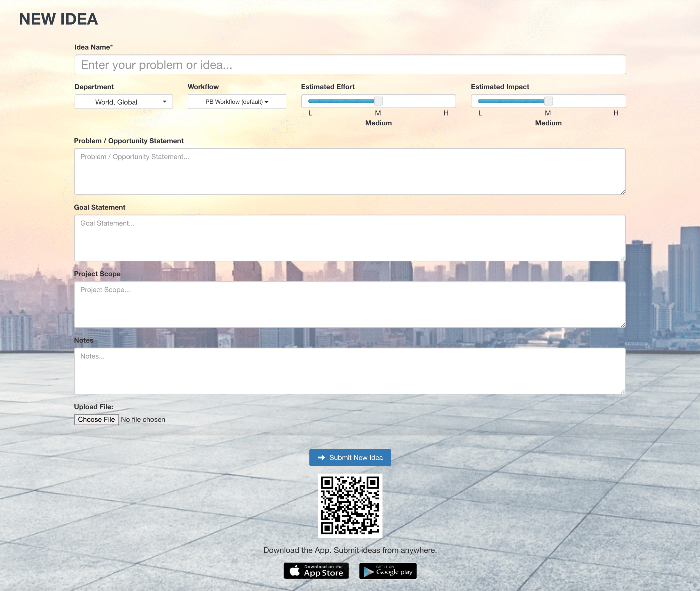Click the 'NEW IDEA' page heading
This screenshot has height=591, width=700.
click(x=59, y=19)
